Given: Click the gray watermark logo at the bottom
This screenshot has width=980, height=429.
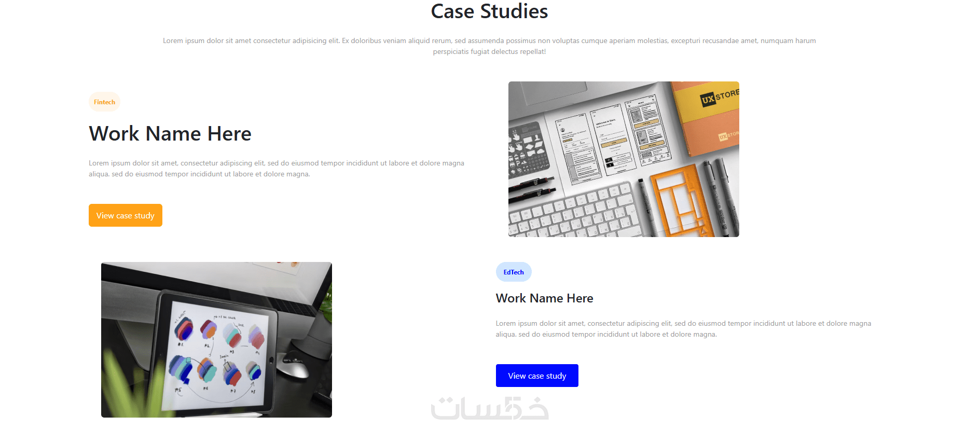Looking at the screenshot, I should click(490, 408).
